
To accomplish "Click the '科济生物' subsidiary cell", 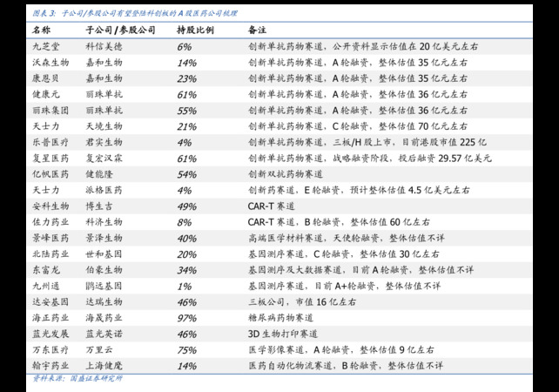I will [x=104, y=222].
